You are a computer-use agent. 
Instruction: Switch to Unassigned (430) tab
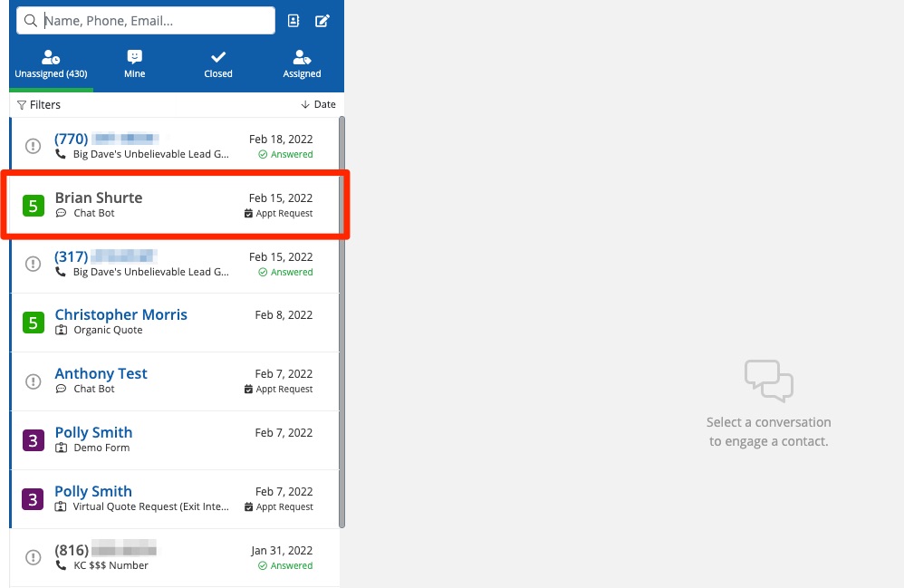coord(51,64)
